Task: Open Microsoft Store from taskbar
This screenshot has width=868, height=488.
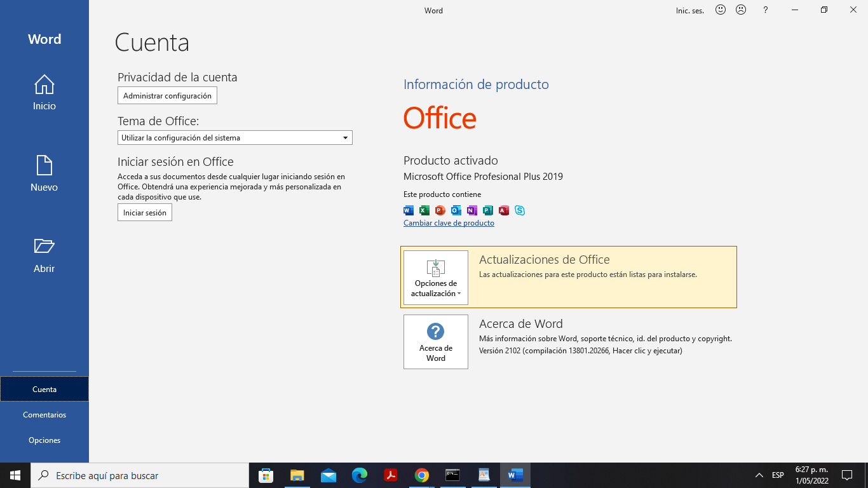Action: tap(266, 475)
